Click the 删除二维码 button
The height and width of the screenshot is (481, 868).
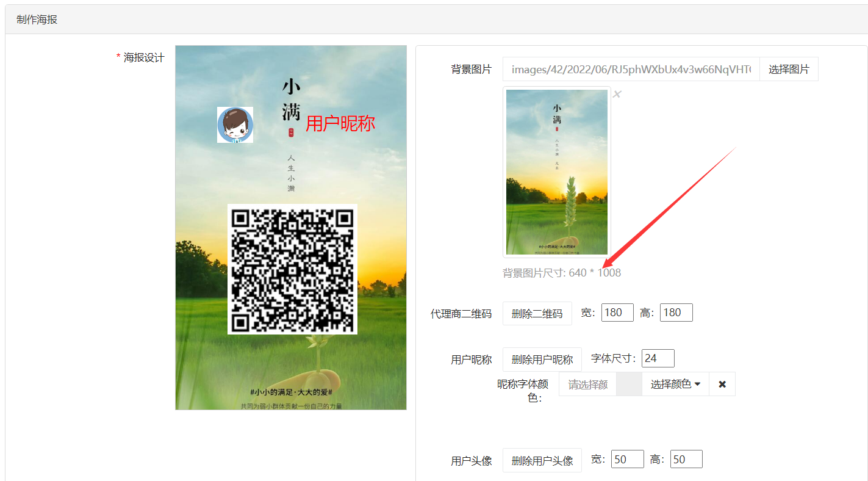click(537, 313)
